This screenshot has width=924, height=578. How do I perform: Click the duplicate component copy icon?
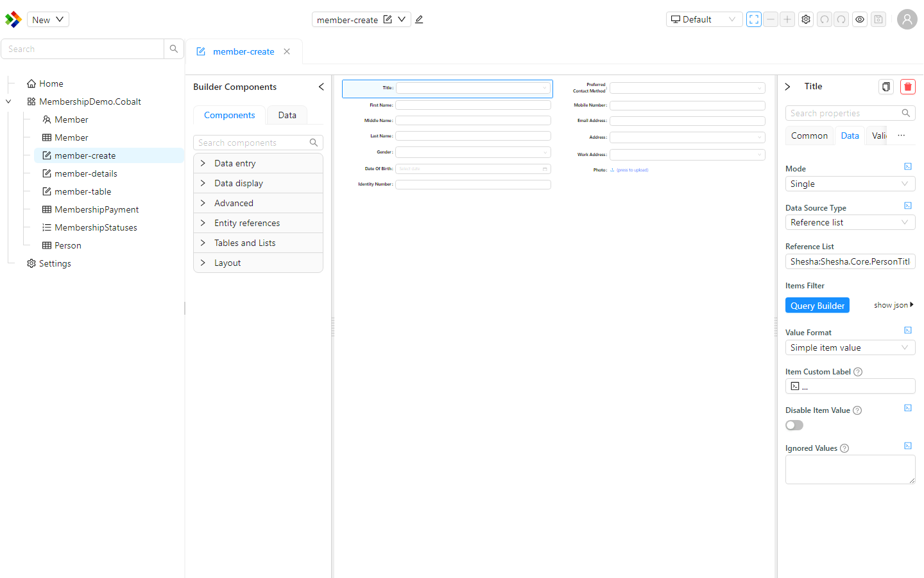[886, 87]
